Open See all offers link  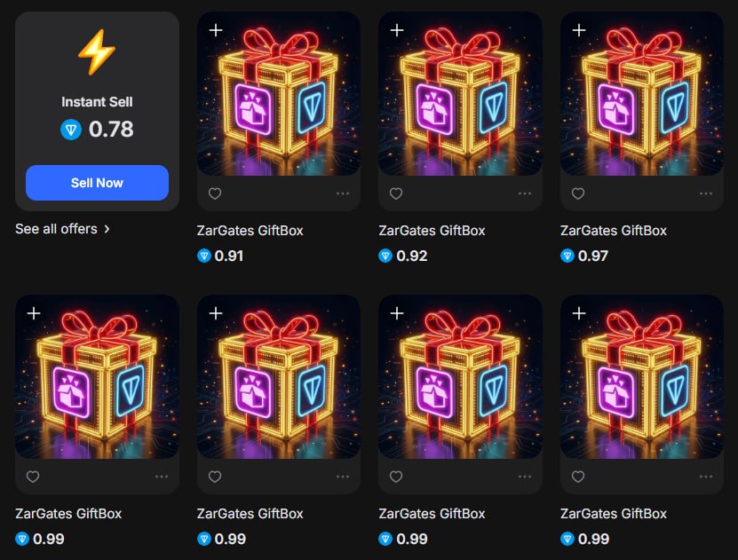pos(62,229)
